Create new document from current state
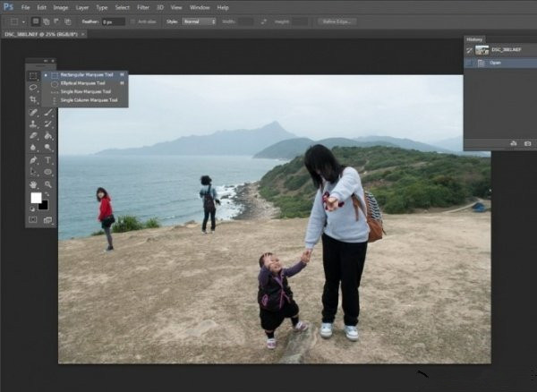Viewport: 537px width, 392px height. (x=514, y=143)
